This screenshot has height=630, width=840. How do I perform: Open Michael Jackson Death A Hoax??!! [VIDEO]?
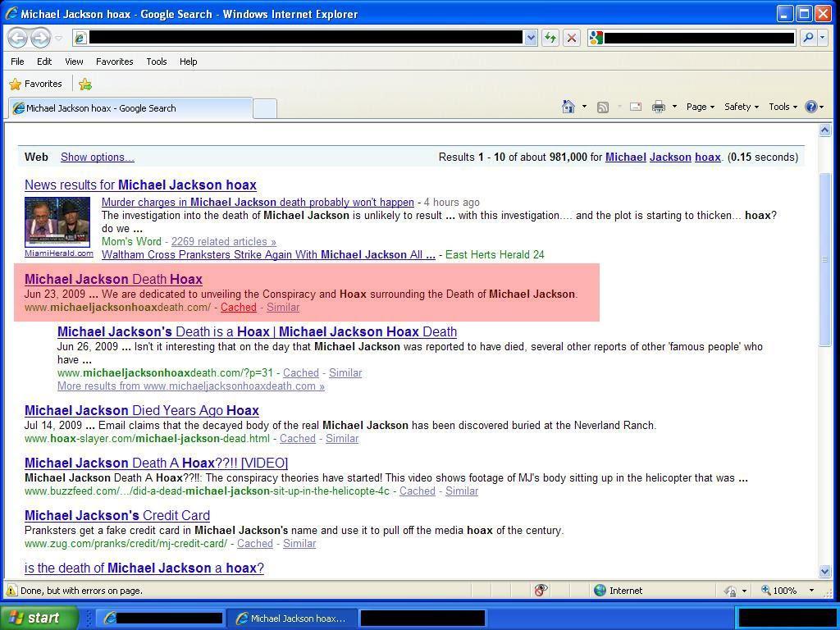pyautogui.click(x=157, y=463)
